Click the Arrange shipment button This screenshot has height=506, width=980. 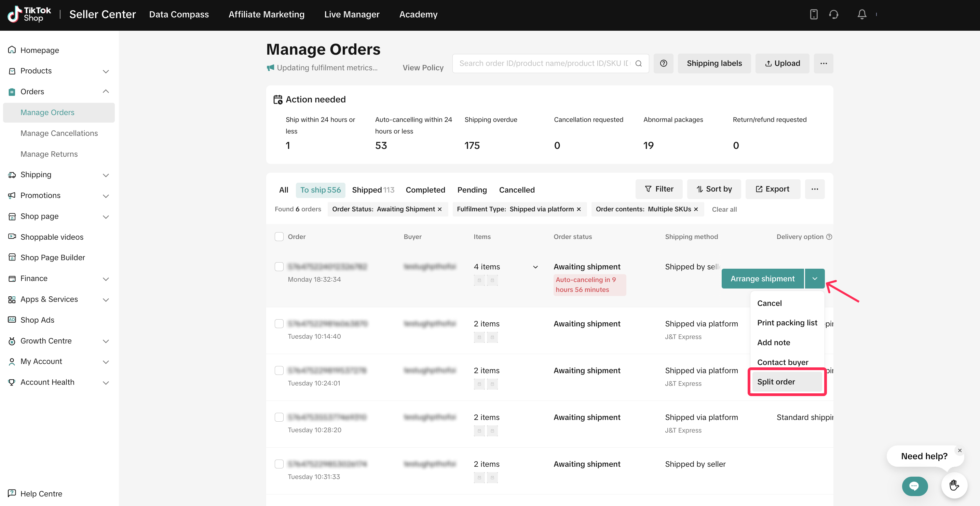tap(762, 279)
